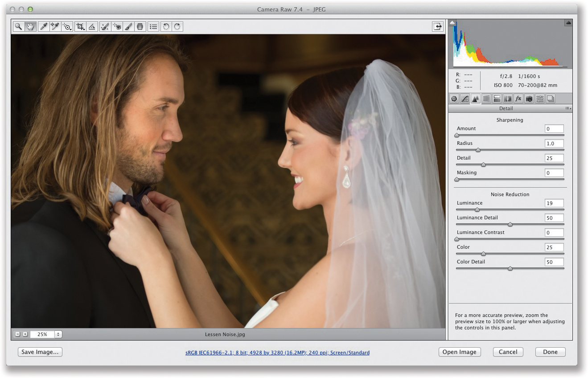
Task: Select the Spot Removal tool
Action: tap(105, 27)
